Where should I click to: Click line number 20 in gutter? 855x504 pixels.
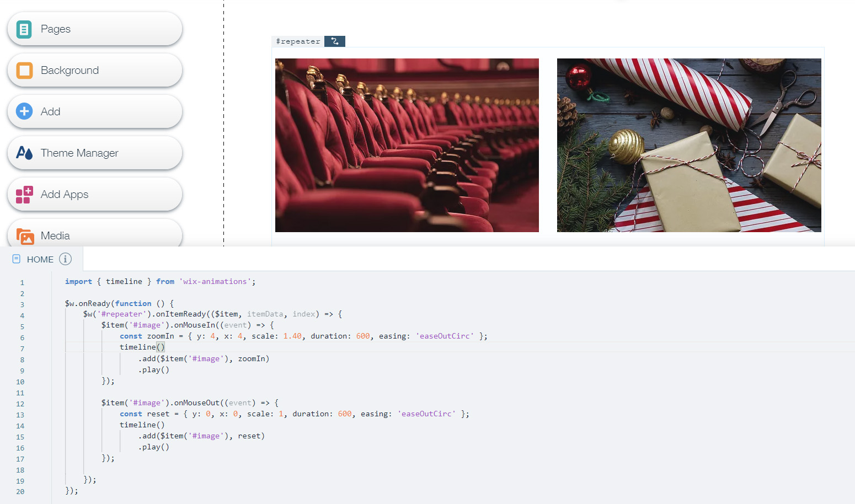pos(20,491)
